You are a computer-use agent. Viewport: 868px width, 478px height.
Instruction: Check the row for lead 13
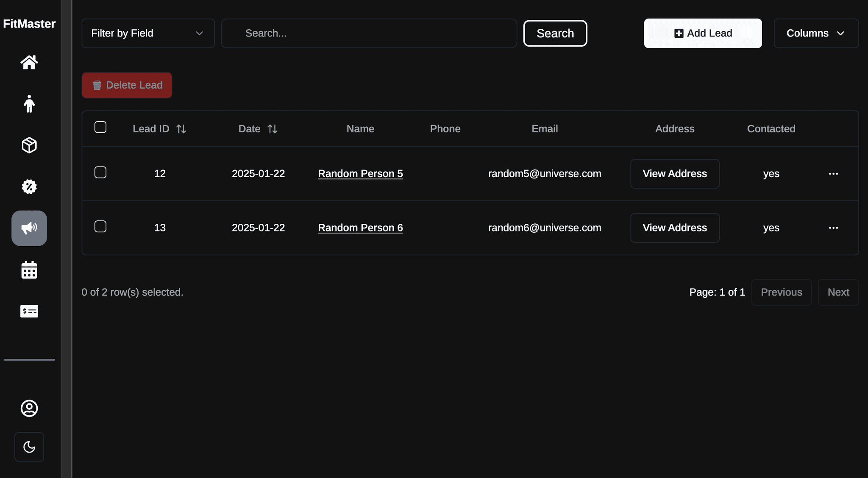[100, 227]
